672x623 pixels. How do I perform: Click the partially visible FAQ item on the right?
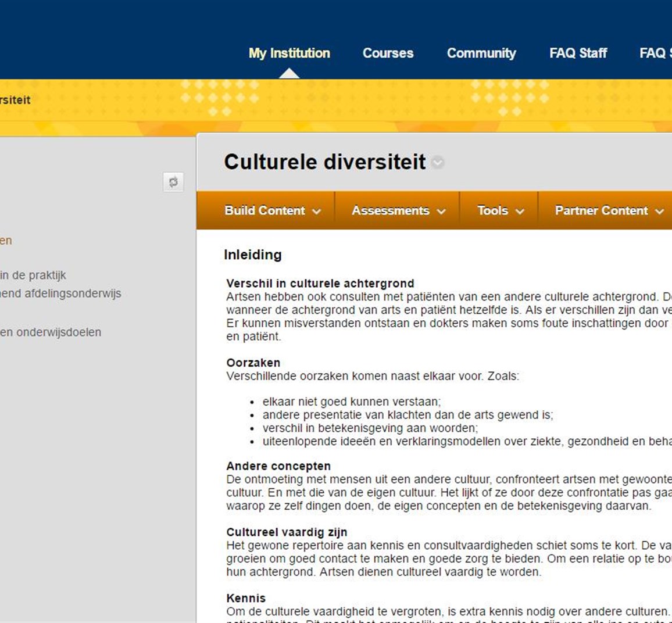655,53
